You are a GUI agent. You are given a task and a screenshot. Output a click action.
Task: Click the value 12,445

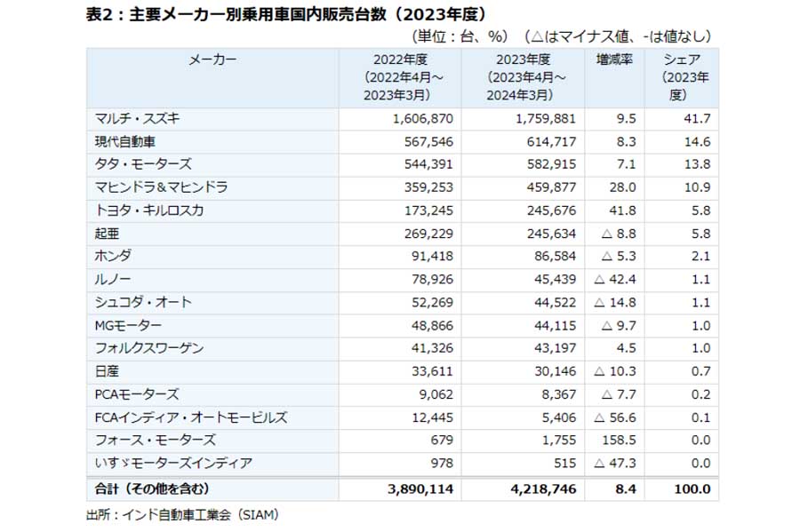click(432, 417)
